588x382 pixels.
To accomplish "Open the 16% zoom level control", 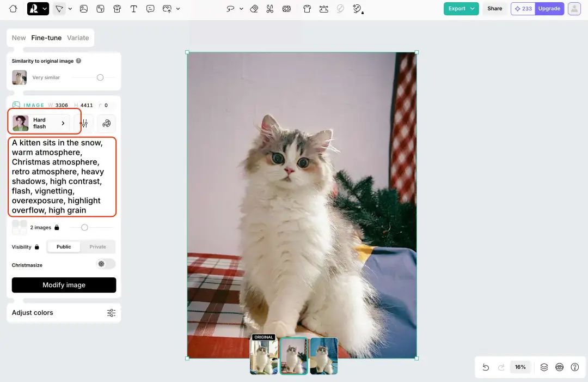I will click(x=520, y=367).
